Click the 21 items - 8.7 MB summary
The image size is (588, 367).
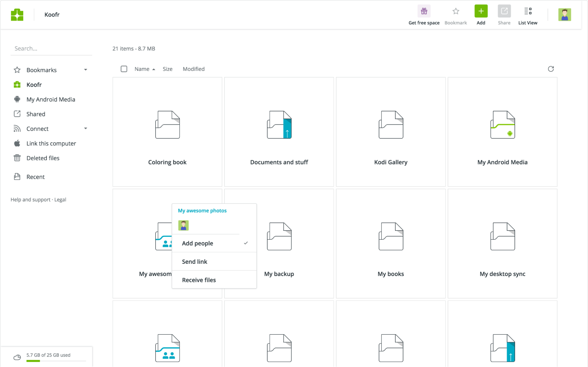[134, 49]
